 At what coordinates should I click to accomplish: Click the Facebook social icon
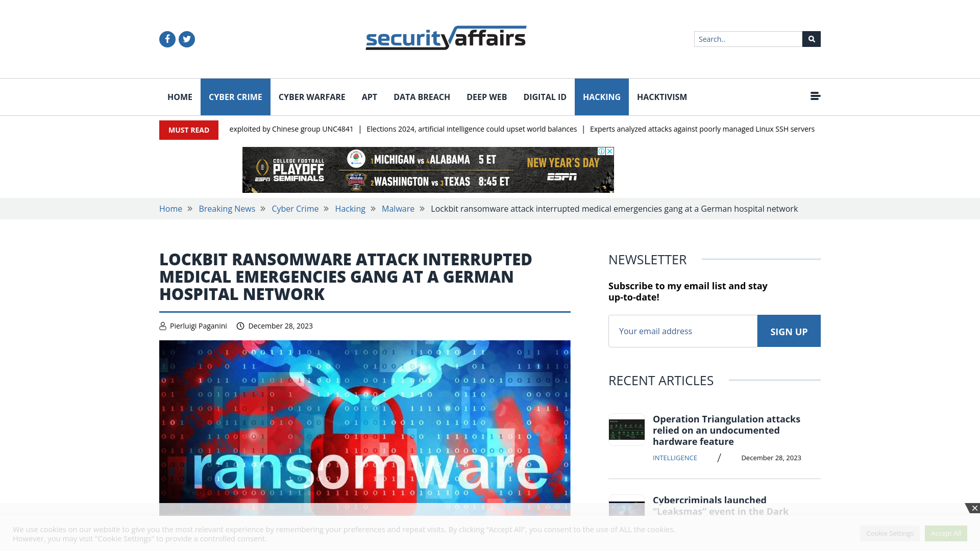[x=167, y=38]
